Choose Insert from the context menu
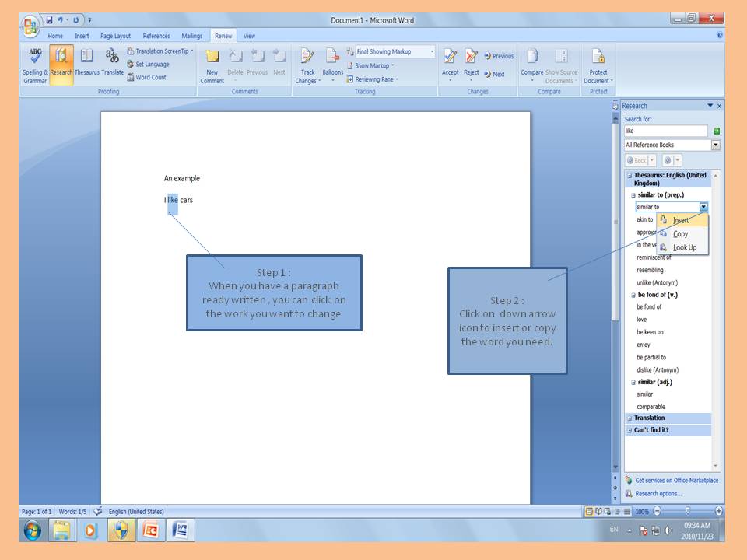Viewport: 747px width, 560px height. [x=681, y=220]
